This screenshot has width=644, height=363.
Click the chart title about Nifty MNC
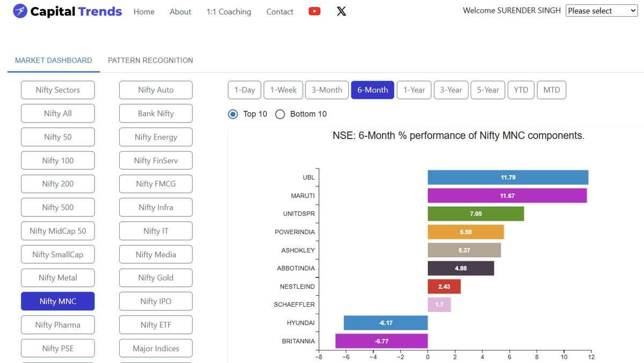point(459,136)
